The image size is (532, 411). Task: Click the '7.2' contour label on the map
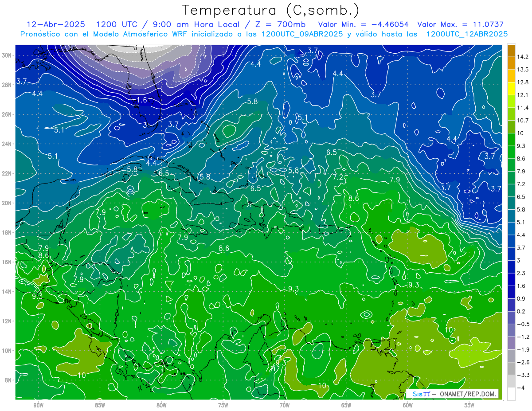pyautogui.click(x=338, y=177)
